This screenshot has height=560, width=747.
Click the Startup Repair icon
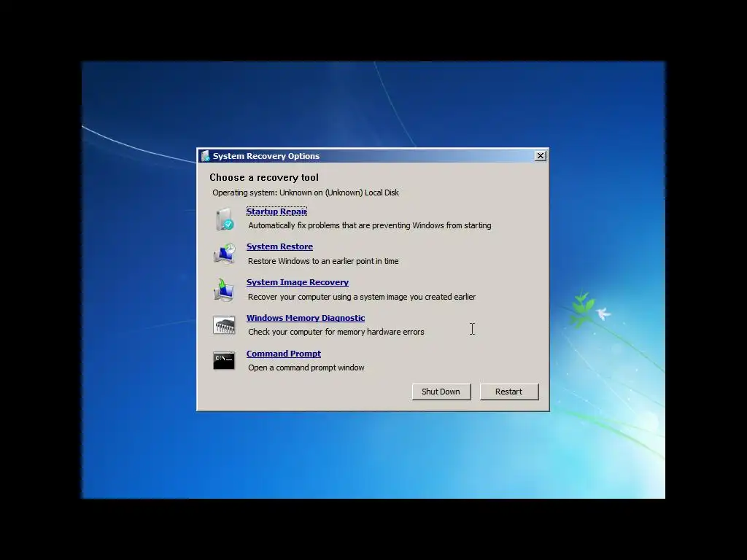pos(225,219)
